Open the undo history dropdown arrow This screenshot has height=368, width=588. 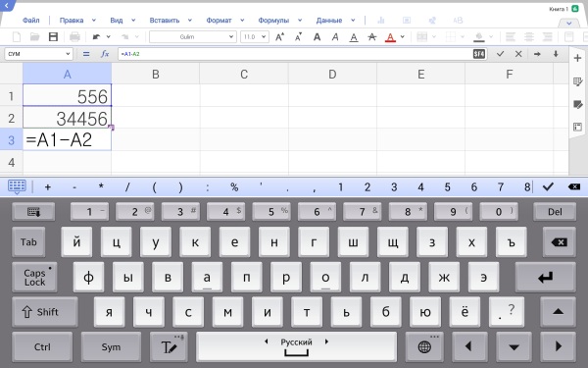coord(109,37)
